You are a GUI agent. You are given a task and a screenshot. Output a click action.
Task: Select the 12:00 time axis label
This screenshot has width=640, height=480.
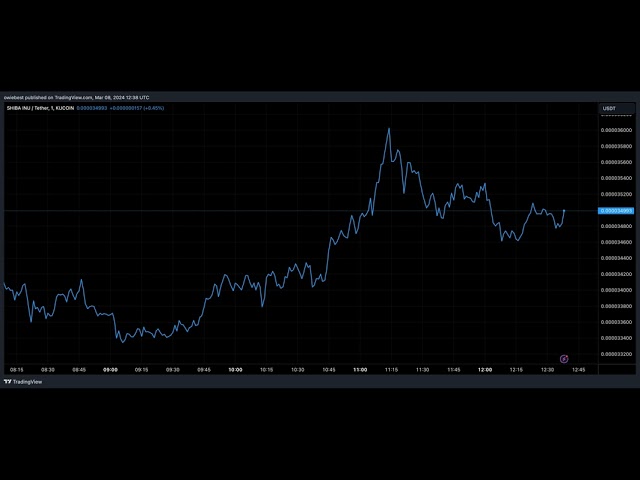pos(484,369)
